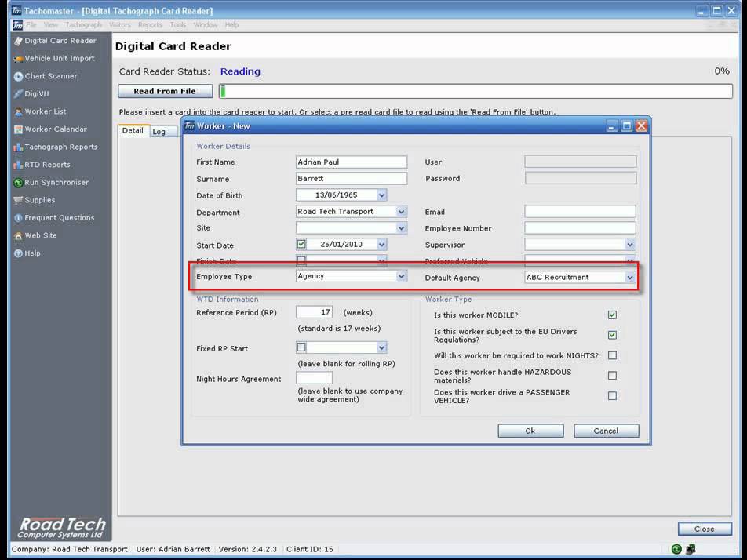Click the Employee Number field
This screenshot has width=747, height=560.
click(581, 228)
